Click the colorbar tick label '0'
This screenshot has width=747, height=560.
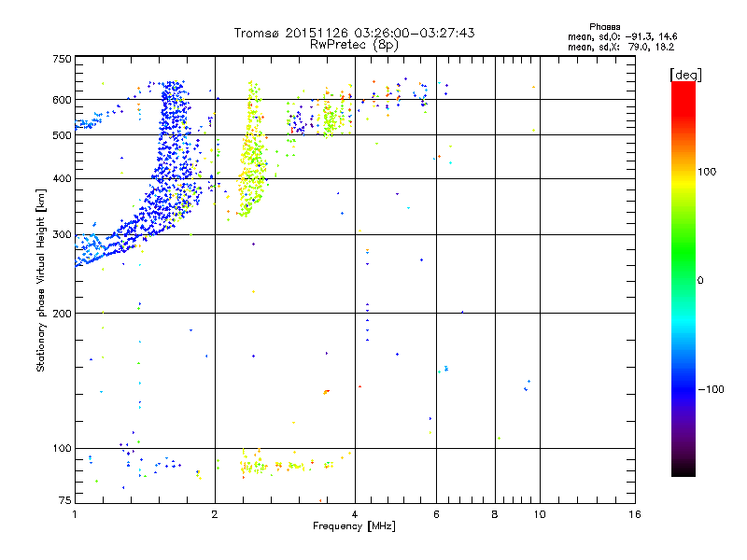(700, 281)
